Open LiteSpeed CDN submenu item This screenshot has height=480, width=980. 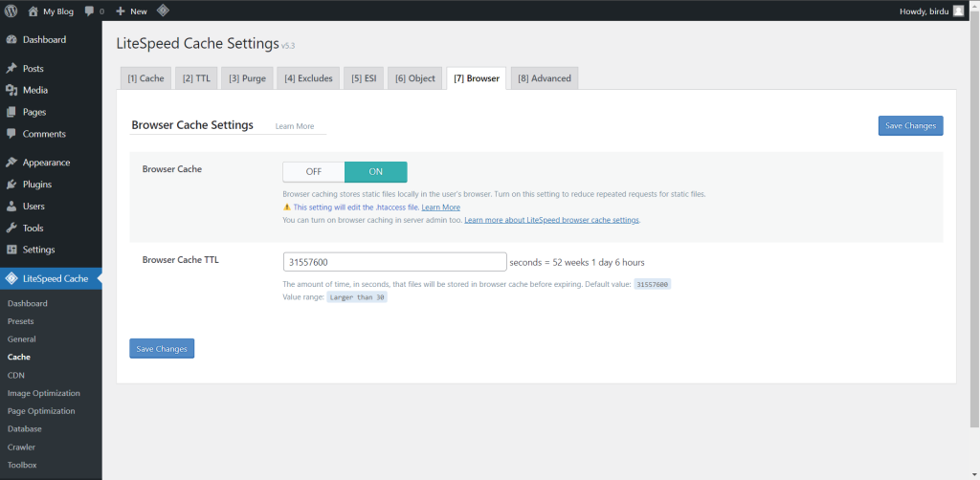click(15, 376)
